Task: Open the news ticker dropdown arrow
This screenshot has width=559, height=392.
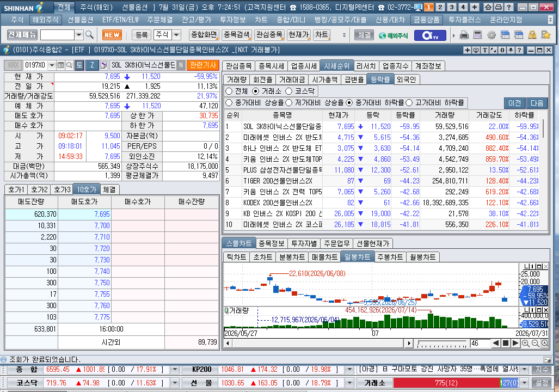Action: (524, 370)
